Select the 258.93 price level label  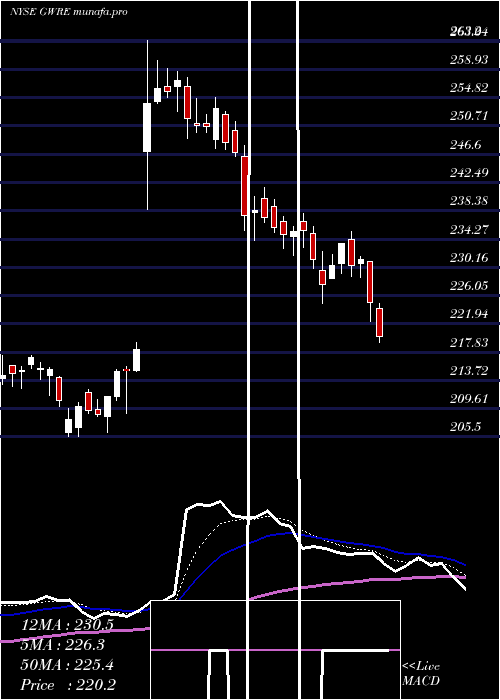coord(469,59)
